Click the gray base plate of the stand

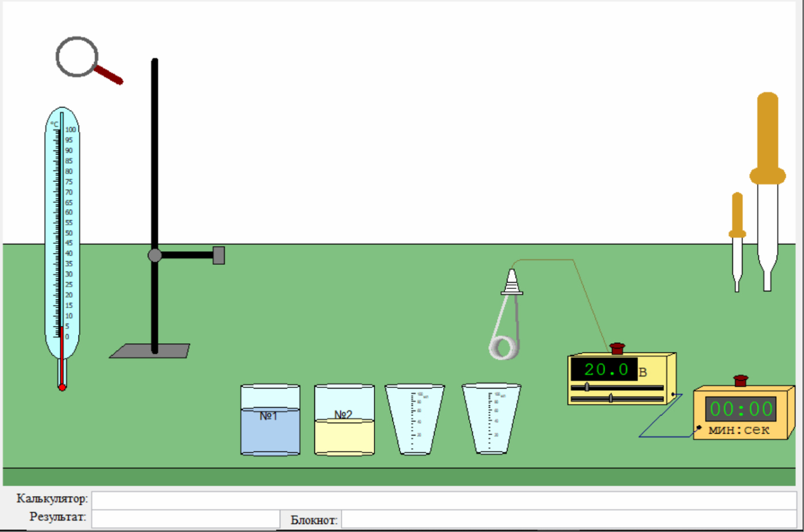pyautogui.click(x=150, y=351)
